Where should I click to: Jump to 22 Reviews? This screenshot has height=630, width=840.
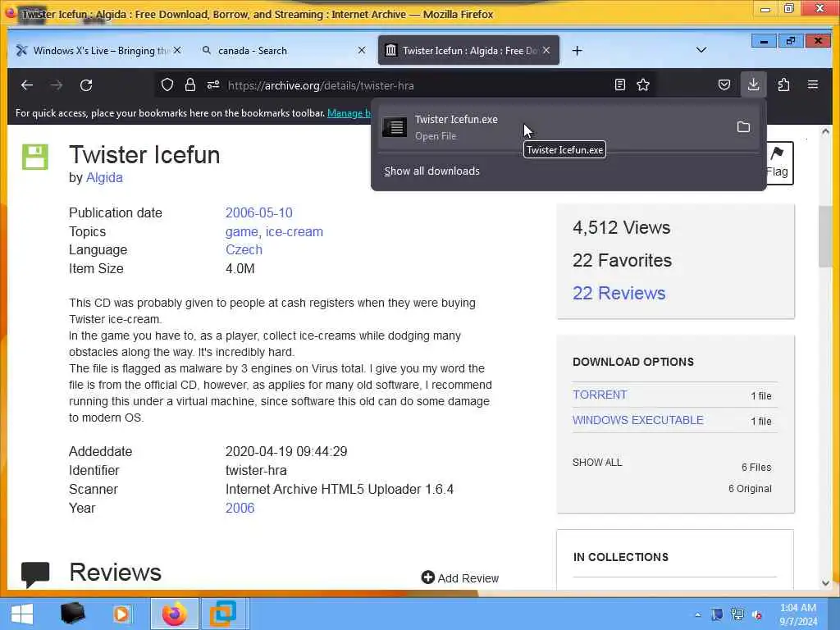[x=619, y=293]
